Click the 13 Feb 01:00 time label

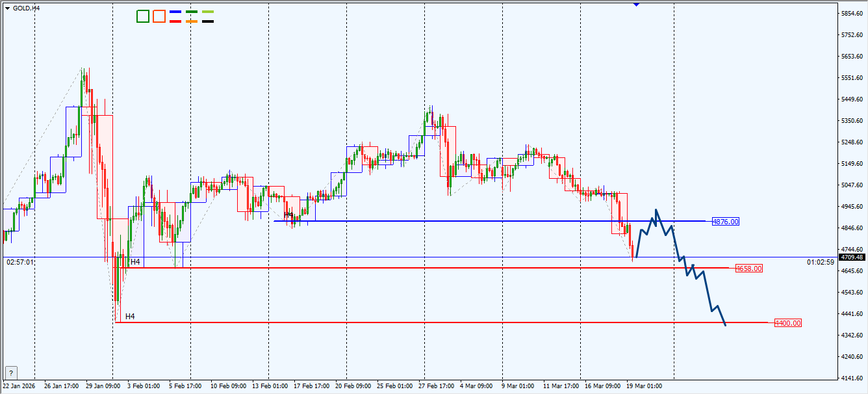point(270,386)
